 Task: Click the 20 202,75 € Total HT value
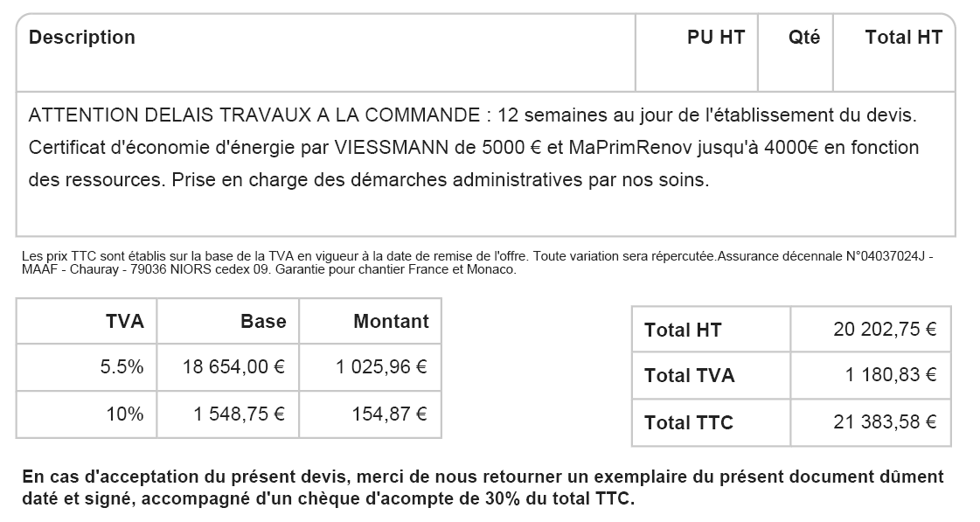[x=885, y=330]
